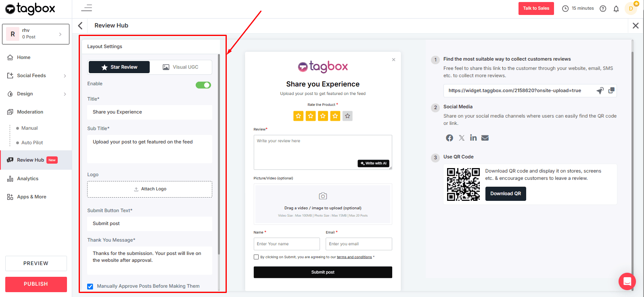Screen dimensions: 644x297
Task: Toggle the Enable switch off
Action: [x=203, y=85]
